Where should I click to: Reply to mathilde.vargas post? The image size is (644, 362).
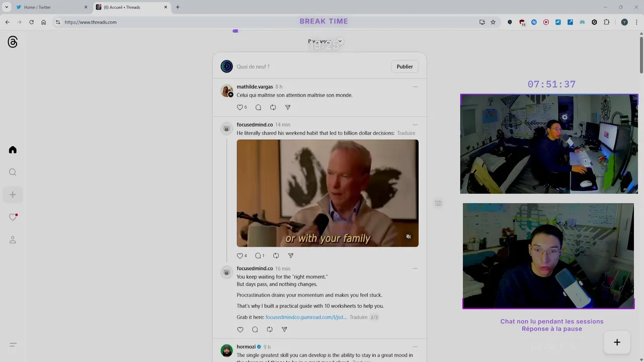tap(258, 107)
